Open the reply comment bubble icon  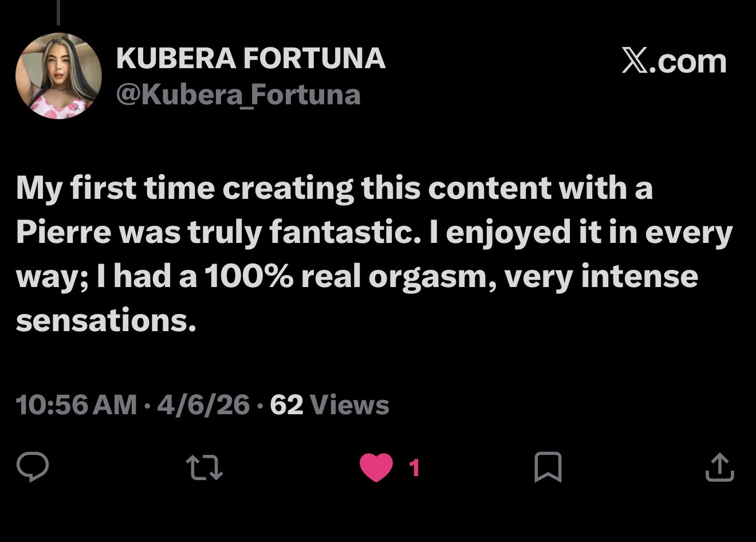[x=33, y=466]
